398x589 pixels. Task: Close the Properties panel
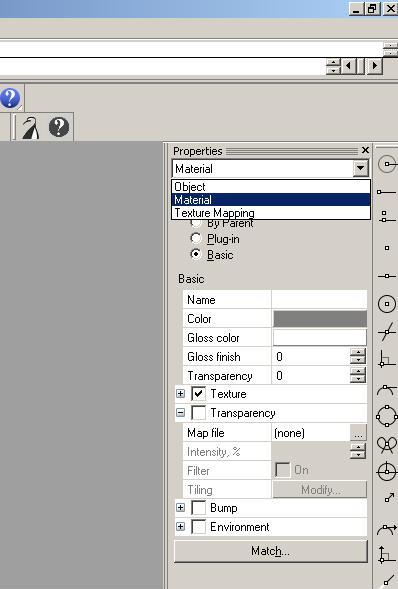tap(365, 150)
